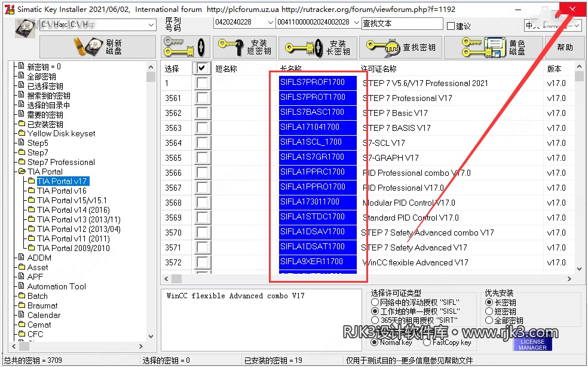
Task: Select the network floating license SIFL radio
Action: [x=375, y=302]
